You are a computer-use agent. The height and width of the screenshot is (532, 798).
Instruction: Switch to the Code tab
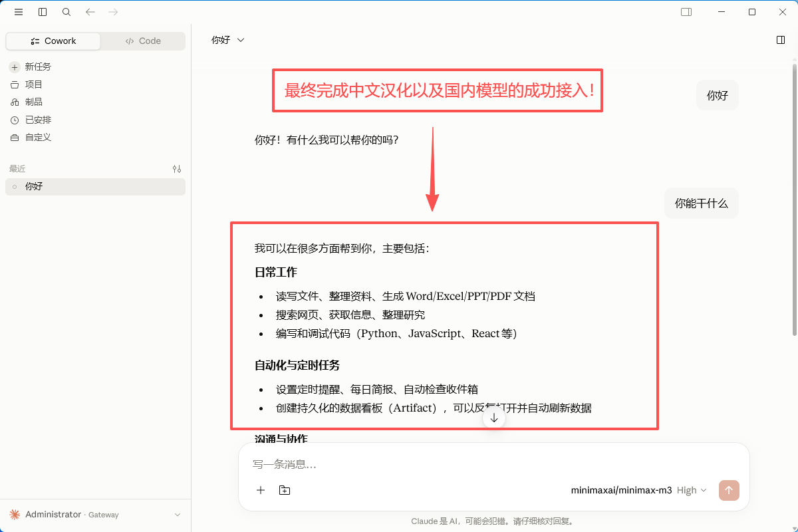pos(143,41)
